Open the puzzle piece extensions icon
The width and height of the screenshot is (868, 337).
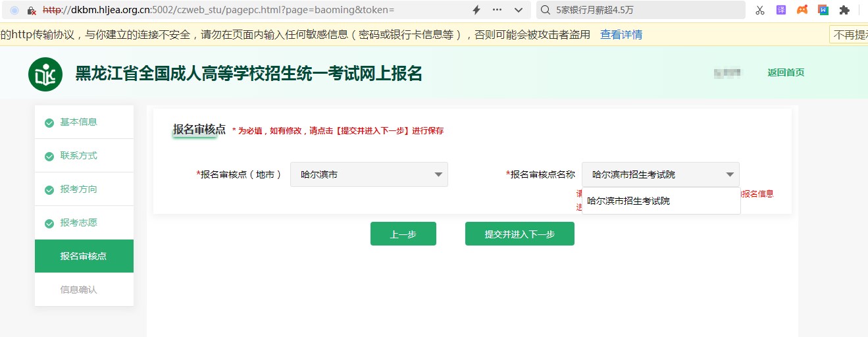[x=844, y=10]
